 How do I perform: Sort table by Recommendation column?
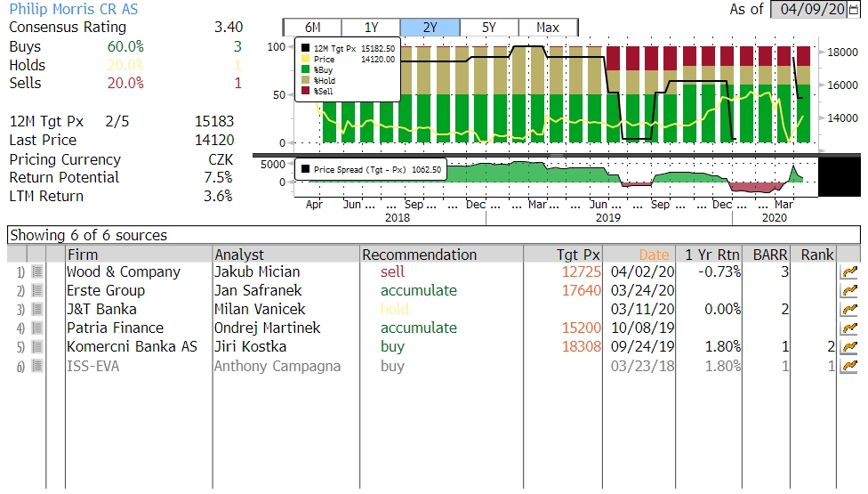[x=442, y=255]
